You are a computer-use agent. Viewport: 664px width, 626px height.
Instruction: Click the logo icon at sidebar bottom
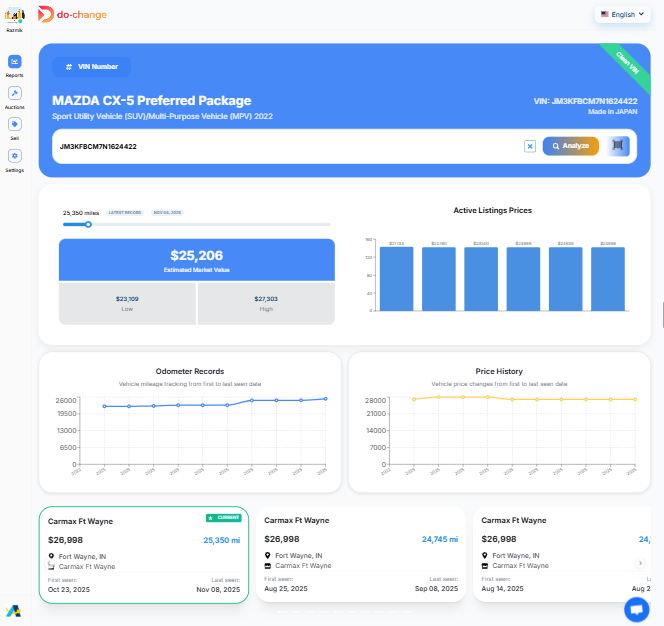coord(14,610)
